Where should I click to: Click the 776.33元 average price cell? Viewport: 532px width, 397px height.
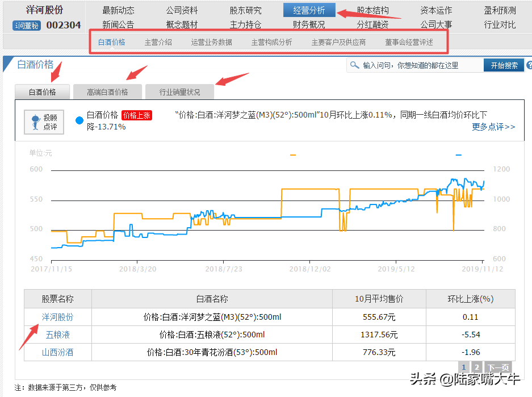coord(379,352)
